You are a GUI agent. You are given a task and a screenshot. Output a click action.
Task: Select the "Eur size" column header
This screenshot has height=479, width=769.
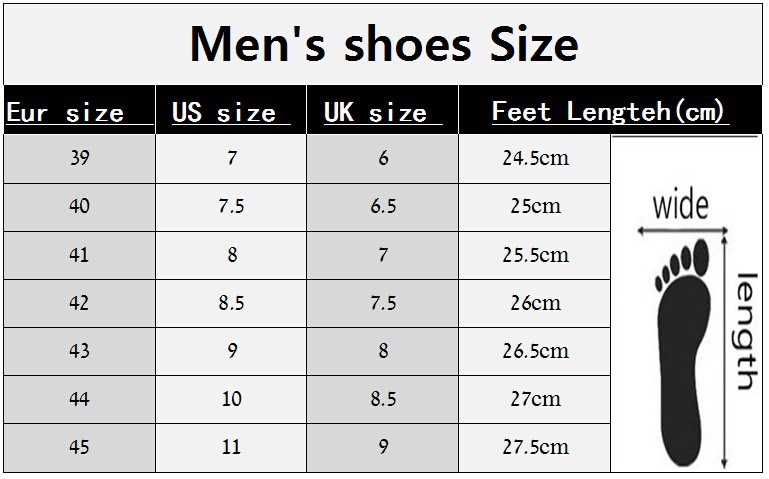click(x=65, y=112)
